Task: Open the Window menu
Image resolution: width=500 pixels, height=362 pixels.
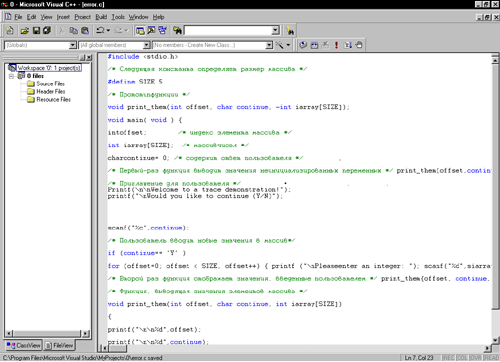Action: coord(138,17)
